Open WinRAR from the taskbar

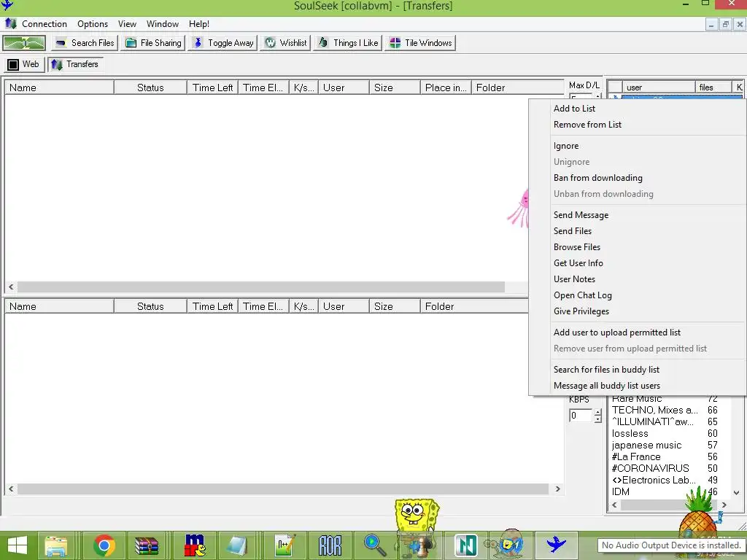click(x=146, y=545)
